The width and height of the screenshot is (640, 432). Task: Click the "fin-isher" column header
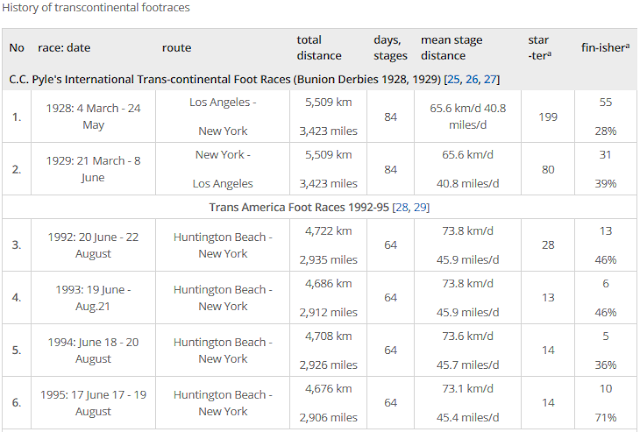pos(605,48)
